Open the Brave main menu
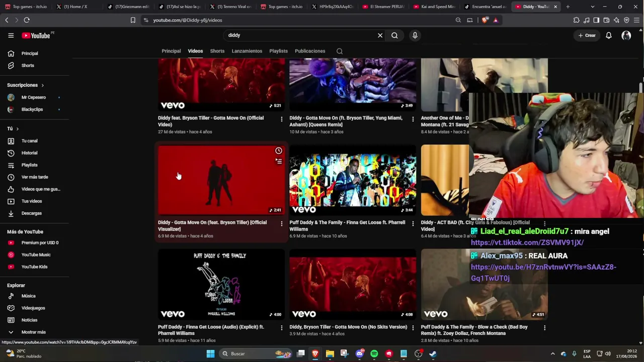The width and height of the screenshot is (644, 362). [636, 20]
